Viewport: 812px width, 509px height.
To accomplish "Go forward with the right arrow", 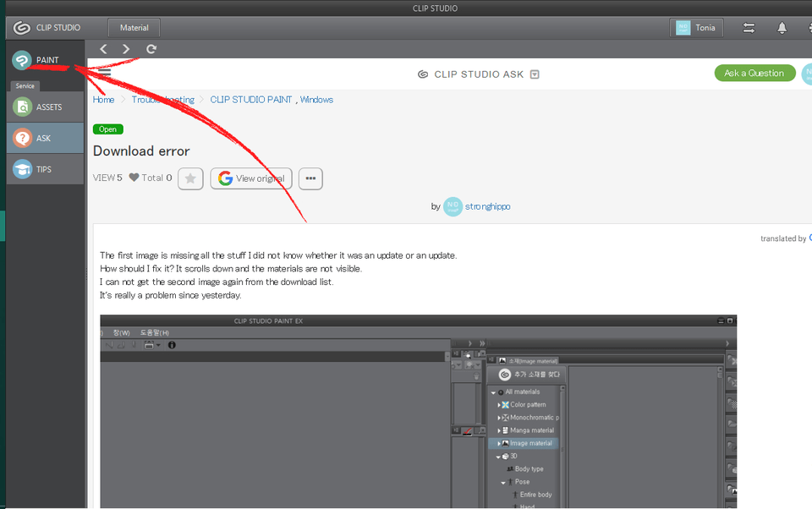I will 126,49.
